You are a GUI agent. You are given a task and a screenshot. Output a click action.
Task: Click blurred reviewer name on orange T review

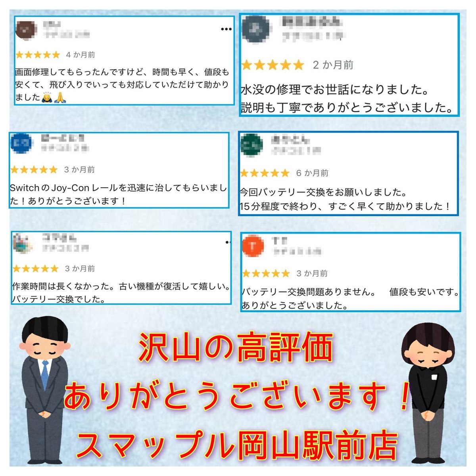280,241
